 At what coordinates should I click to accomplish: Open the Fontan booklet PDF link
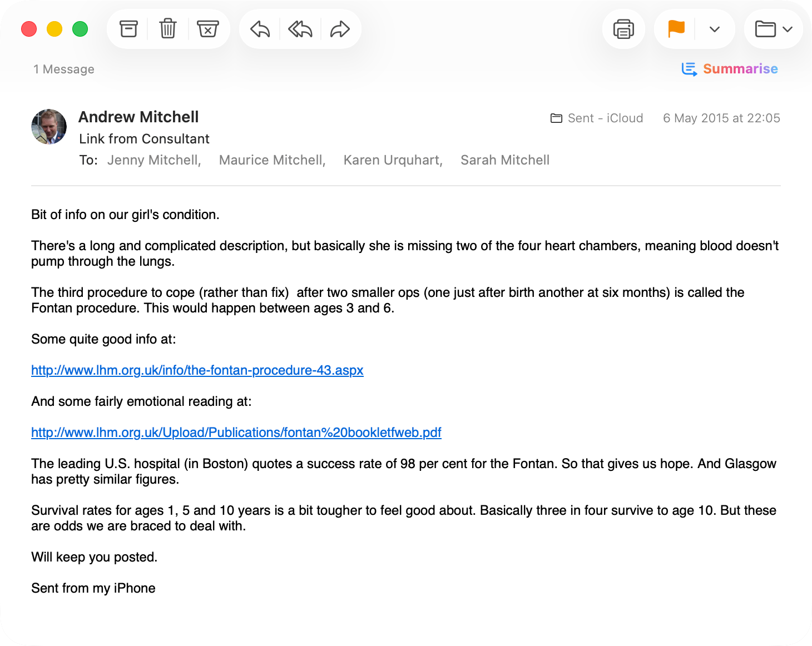coord(236,433)
